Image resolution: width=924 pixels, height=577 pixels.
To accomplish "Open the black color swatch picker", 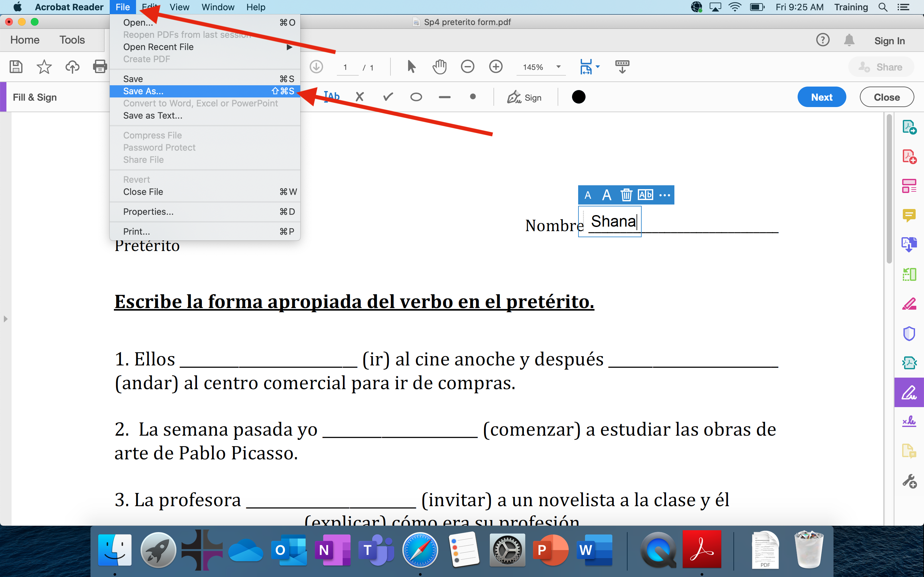I will (x=578, y=97).
